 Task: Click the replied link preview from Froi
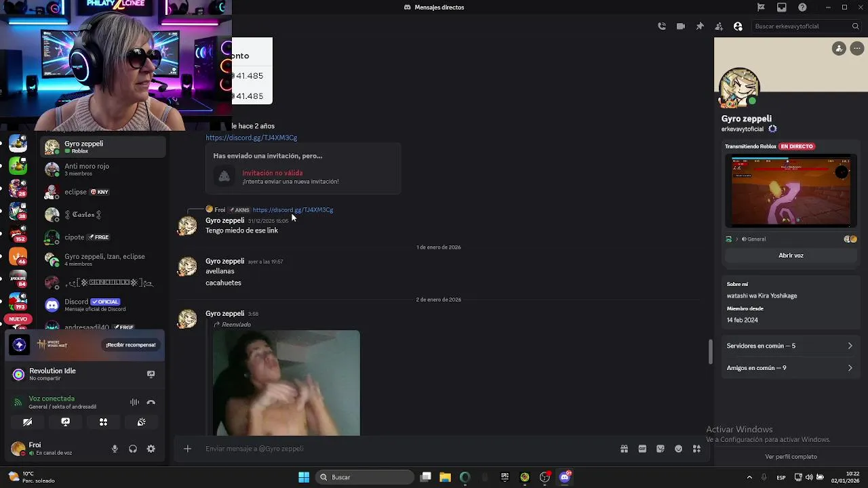pyautogui.click(x=293, y=210)
